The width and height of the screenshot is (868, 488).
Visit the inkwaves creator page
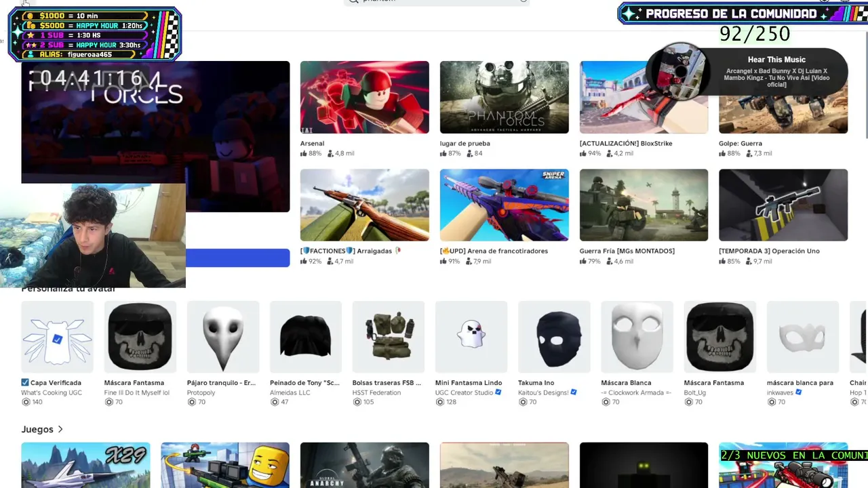(780, 392)
